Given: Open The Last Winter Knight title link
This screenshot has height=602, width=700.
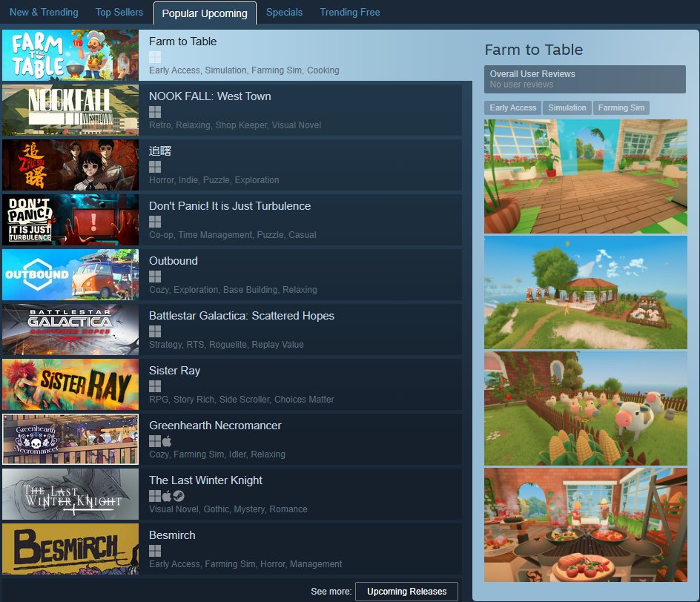Looking at the screenshot, I should [206, 480].
